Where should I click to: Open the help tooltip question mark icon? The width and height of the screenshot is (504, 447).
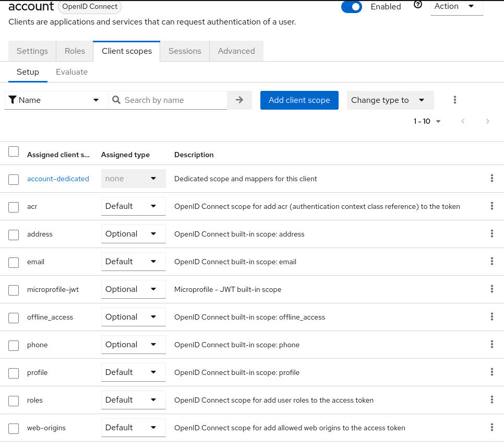tap(418, 5)
